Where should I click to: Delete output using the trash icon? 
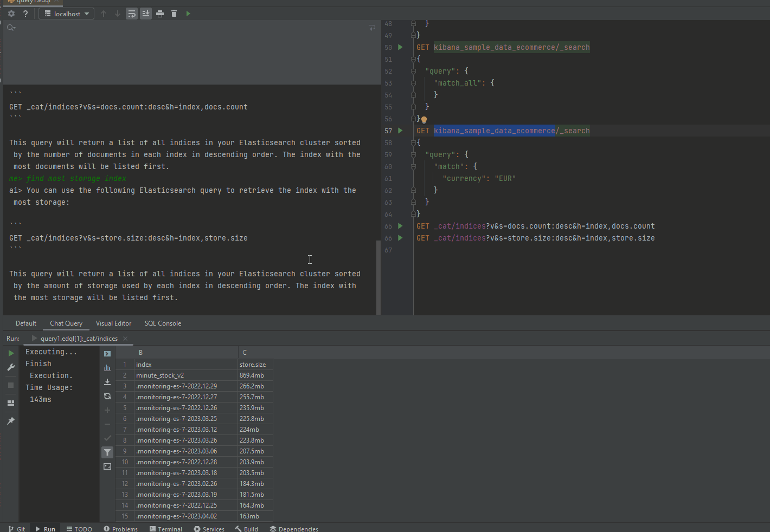coord(174,14)
